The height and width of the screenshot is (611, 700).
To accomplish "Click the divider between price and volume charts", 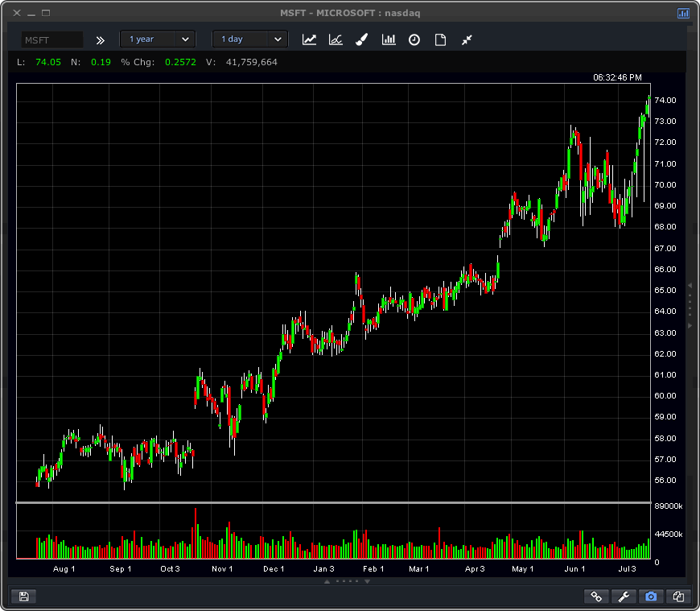I will coord(333,503).
